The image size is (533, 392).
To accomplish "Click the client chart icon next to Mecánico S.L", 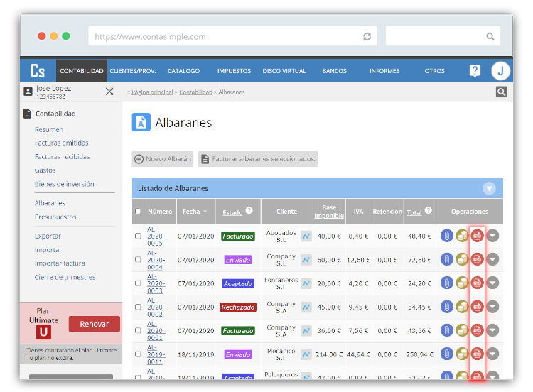I will coord(306,354).
